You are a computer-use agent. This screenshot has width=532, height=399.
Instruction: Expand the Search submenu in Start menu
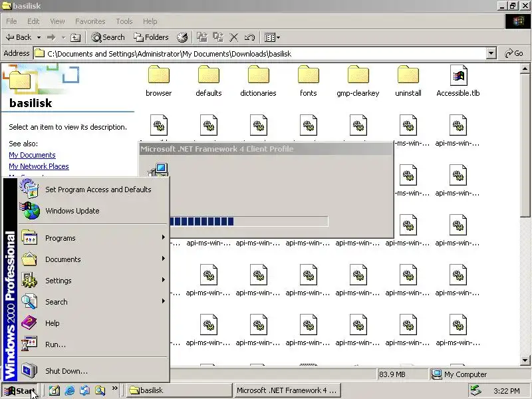[94, 302]
